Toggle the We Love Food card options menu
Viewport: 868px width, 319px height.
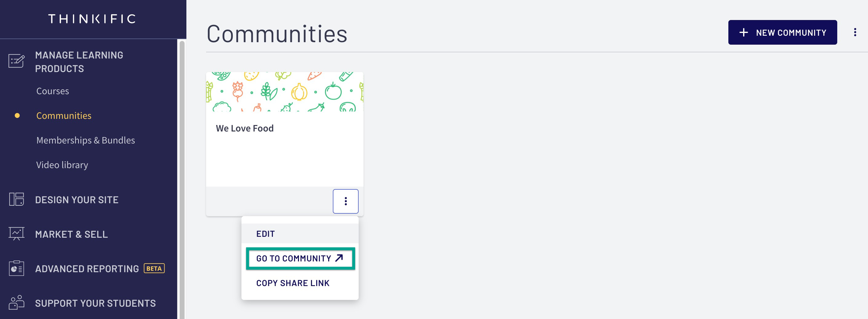[345, 201]
